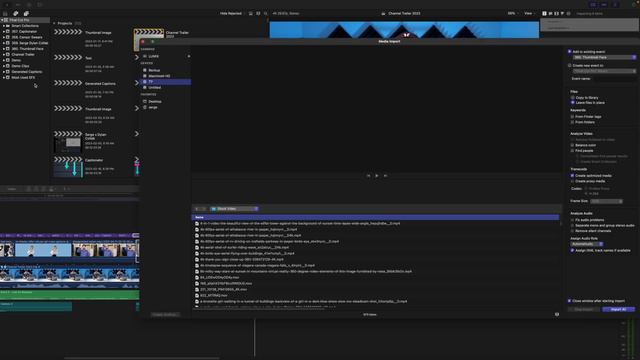Expand the Final Cut Pro library

coord(2,20)
